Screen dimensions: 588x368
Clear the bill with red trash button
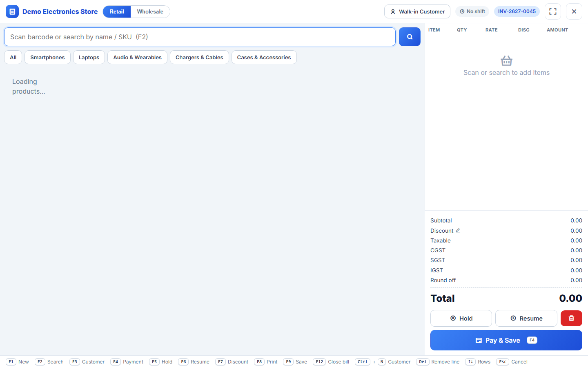[571, 318]
